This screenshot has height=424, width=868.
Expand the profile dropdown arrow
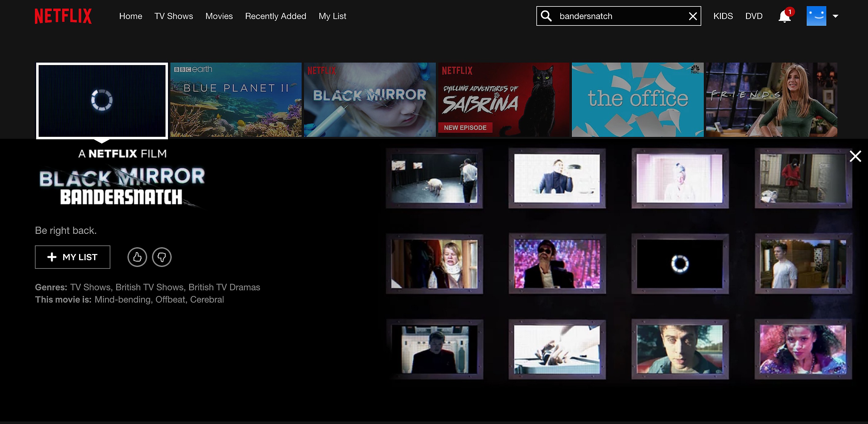[835, 16]
